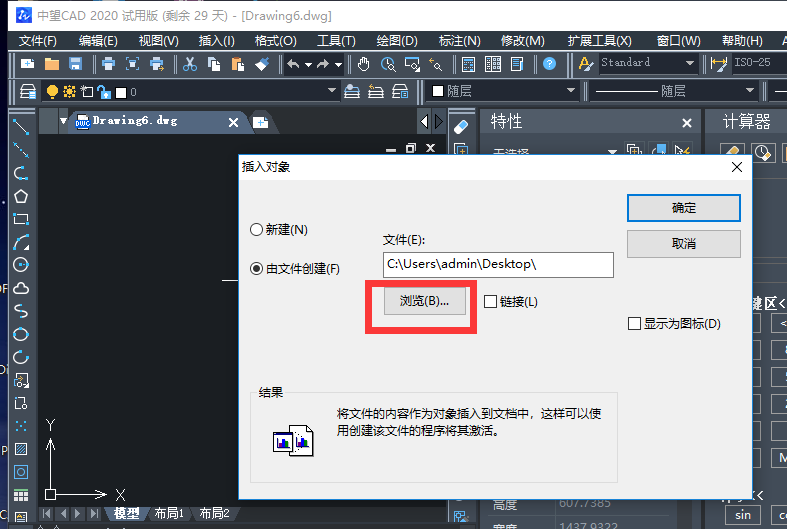Click the Revision Cloud tool

(x=20, y=288)
